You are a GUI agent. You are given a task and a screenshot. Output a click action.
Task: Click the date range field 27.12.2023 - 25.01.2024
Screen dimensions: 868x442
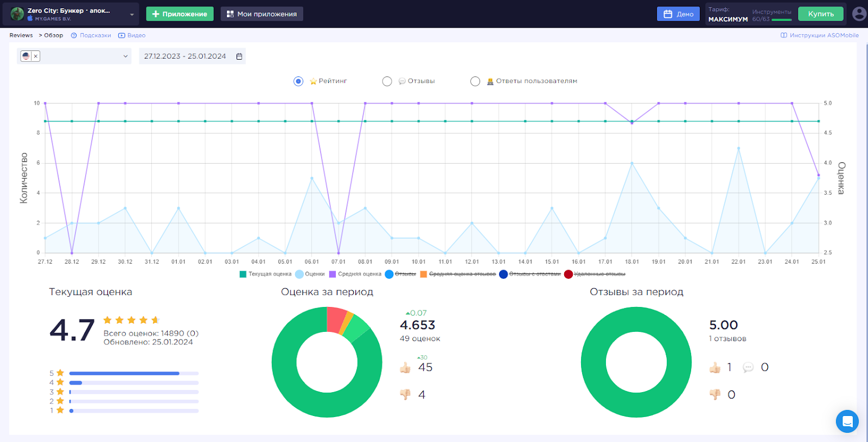(192, 56)
